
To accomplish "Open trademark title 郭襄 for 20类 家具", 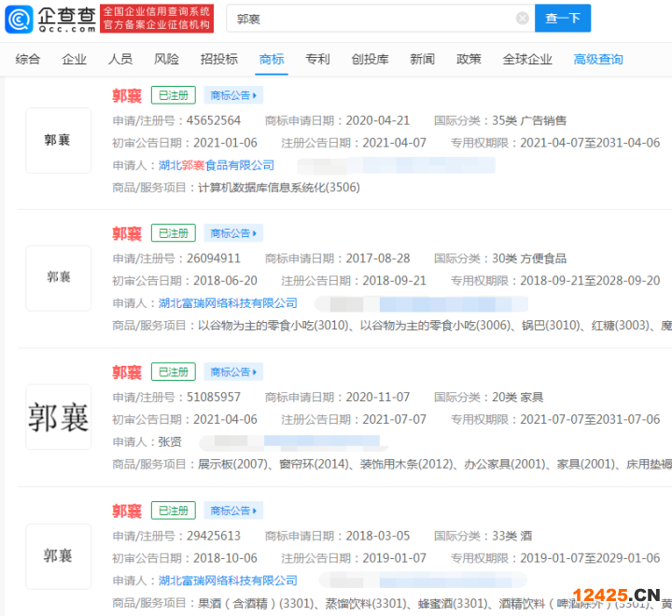I will coord(127,372).
